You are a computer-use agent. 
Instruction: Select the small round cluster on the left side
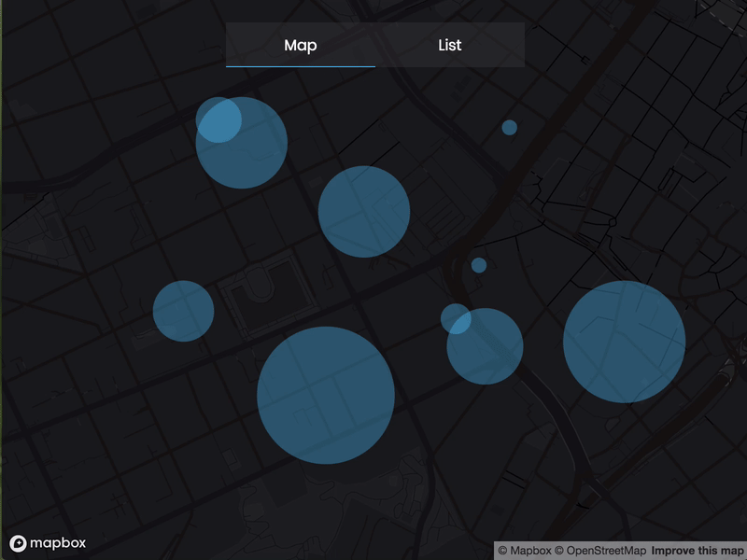(x=185, y=312)
